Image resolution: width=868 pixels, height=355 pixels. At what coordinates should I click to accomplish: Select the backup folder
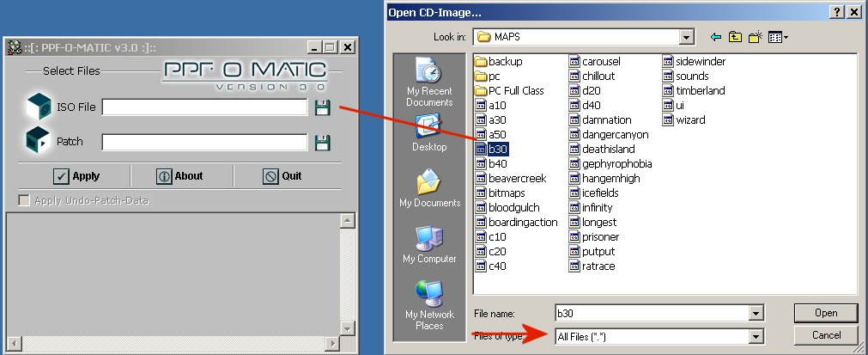(498, 62)
